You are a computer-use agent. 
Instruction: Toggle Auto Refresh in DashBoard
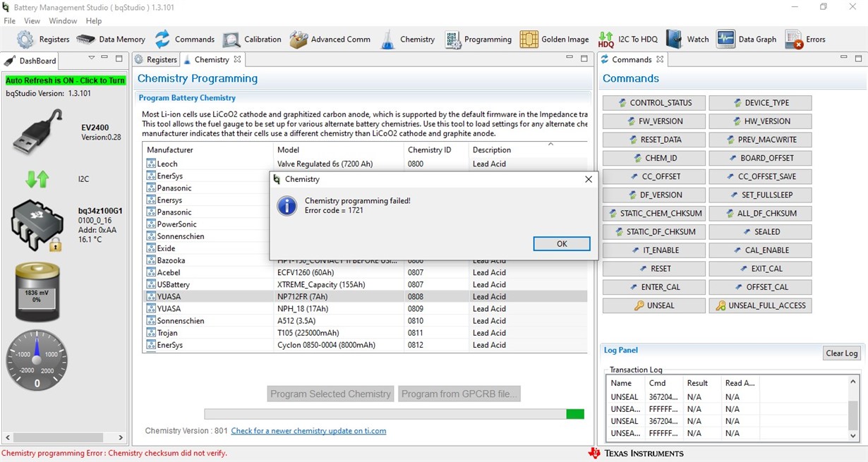click(x=65, y=80)
